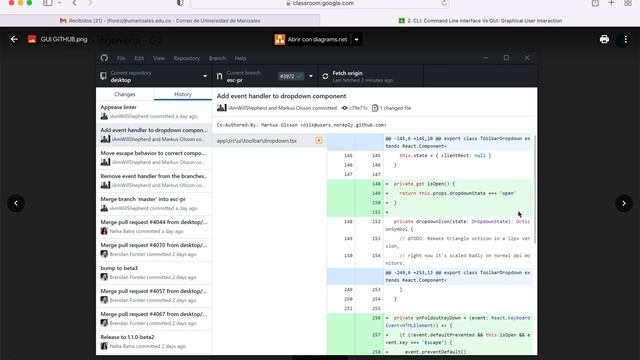Minimize the GitHub Desktop window
This screenshot has width=640, height=360.
[x=486, y=58]
